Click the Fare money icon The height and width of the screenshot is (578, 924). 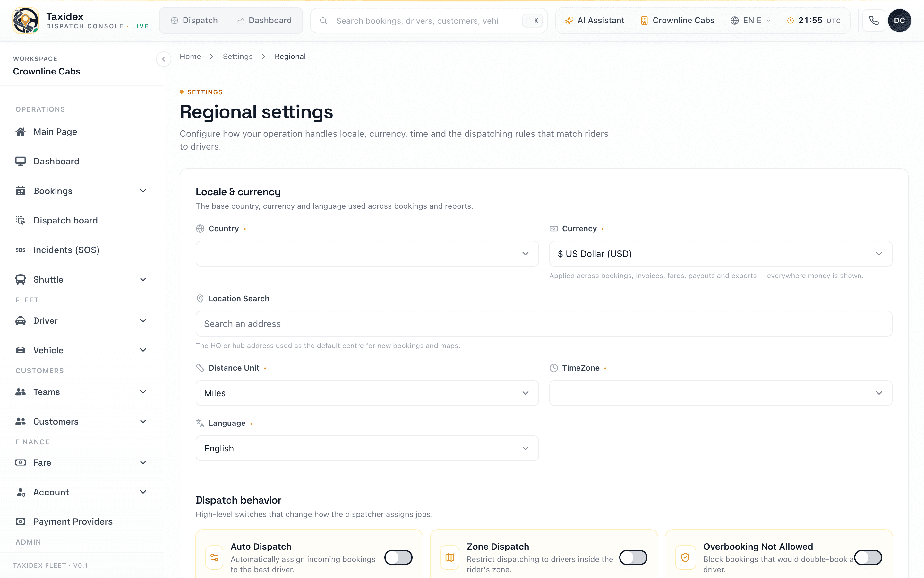(21, 462)
